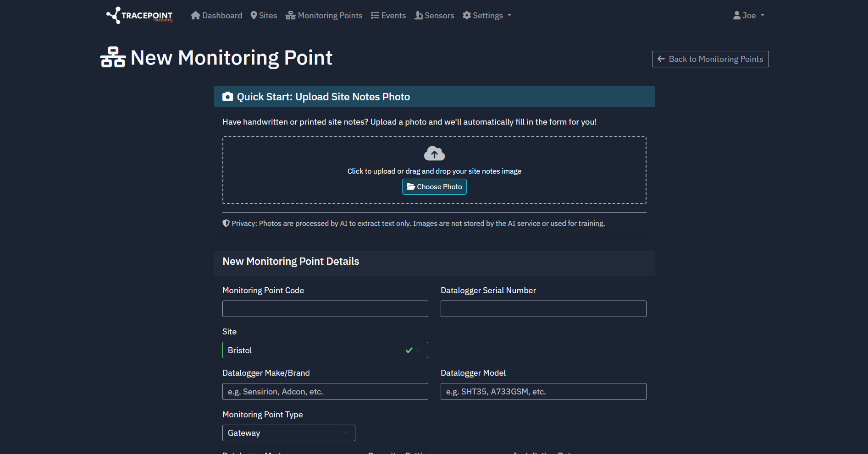868x454 pixels.
Task: Click the user avatar icon
Action: (737, 16)
